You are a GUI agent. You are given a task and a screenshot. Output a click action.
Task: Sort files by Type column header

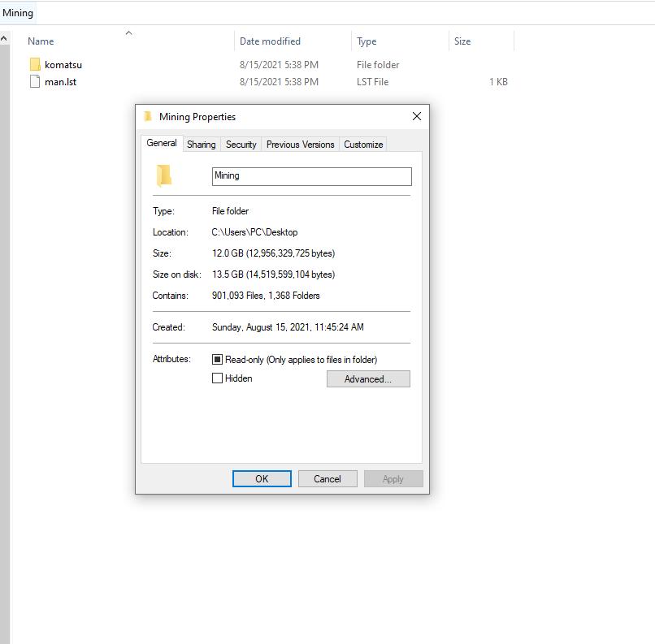367,41
